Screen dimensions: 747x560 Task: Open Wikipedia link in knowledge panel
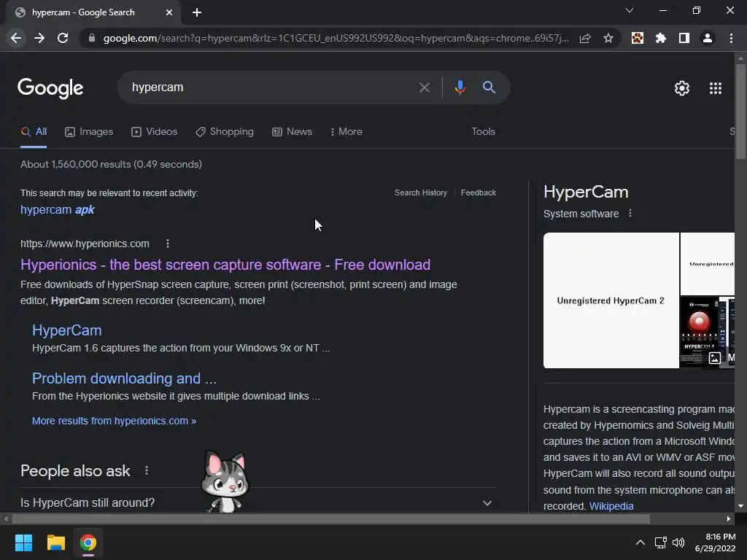611,506
